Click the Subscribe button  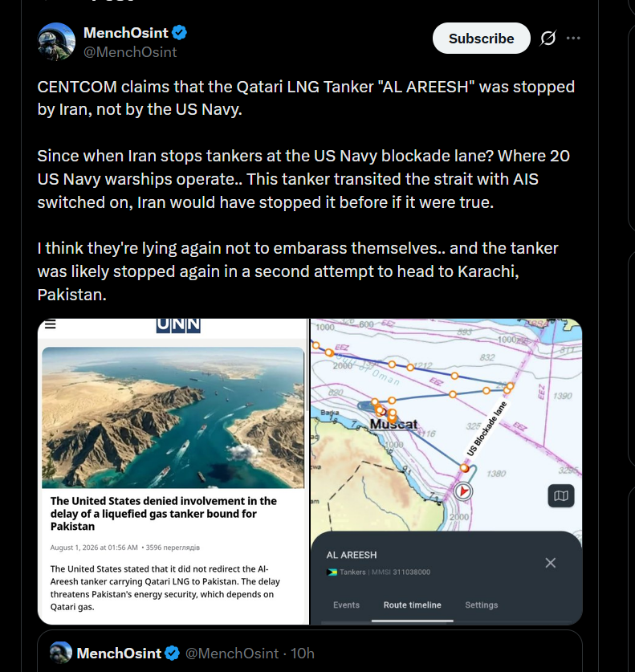[x=481, y=39]
